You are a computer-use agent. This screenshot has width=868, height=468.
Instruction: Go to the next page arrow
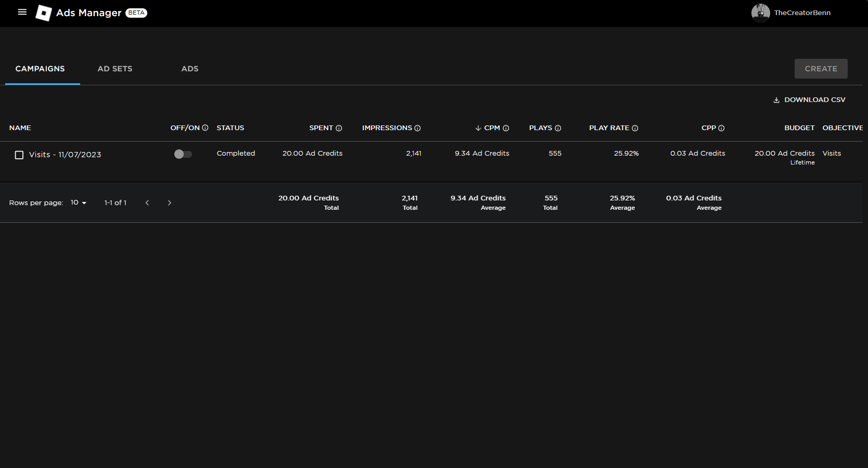pyautogui.click(x=169, y=203)
